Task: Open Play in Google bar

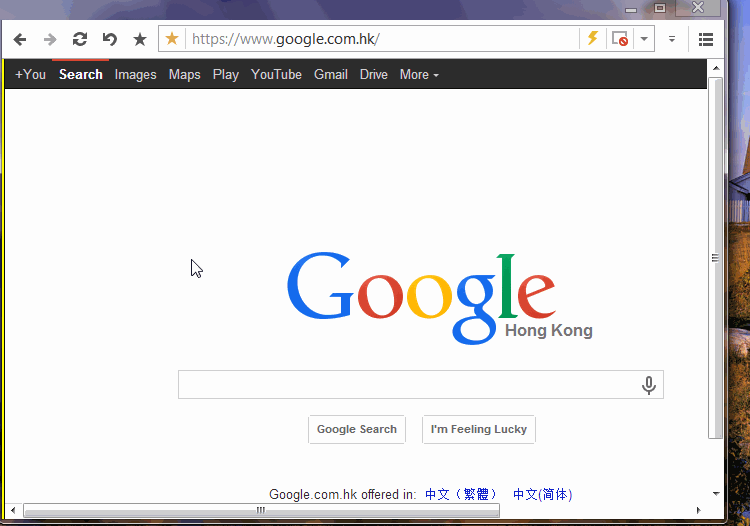Action: [226, 75]
